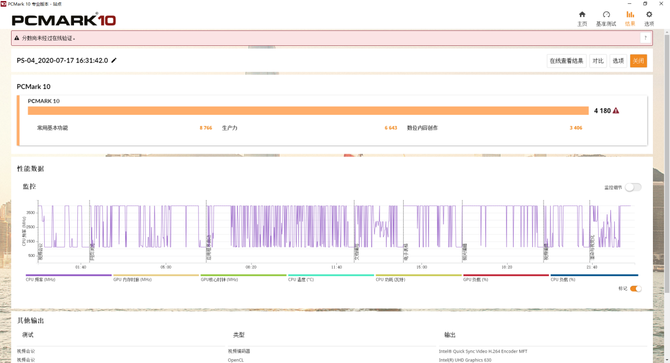Open the Benchmarks (基准测试) gauge icon
Viewport: 670px width, 363px height.
click(x=606, y=15)
